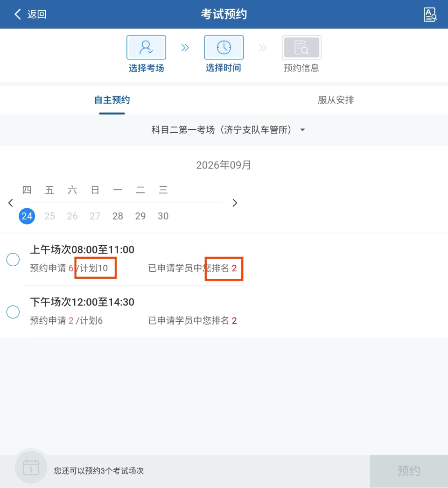Viewport: 448px width, 488px height.
Task: Select the 选择时间 clock step icon
Action: click(224, 47)
